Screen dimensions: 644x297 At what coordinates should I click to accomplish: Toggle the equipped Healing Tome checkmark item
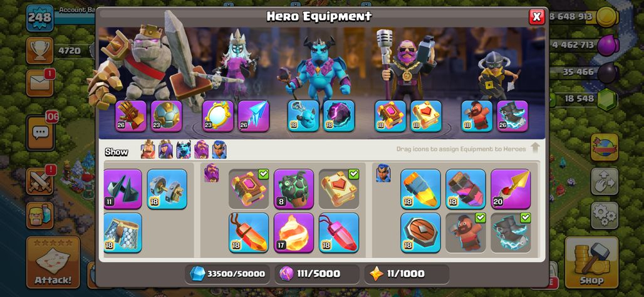(x=339, y=189)
